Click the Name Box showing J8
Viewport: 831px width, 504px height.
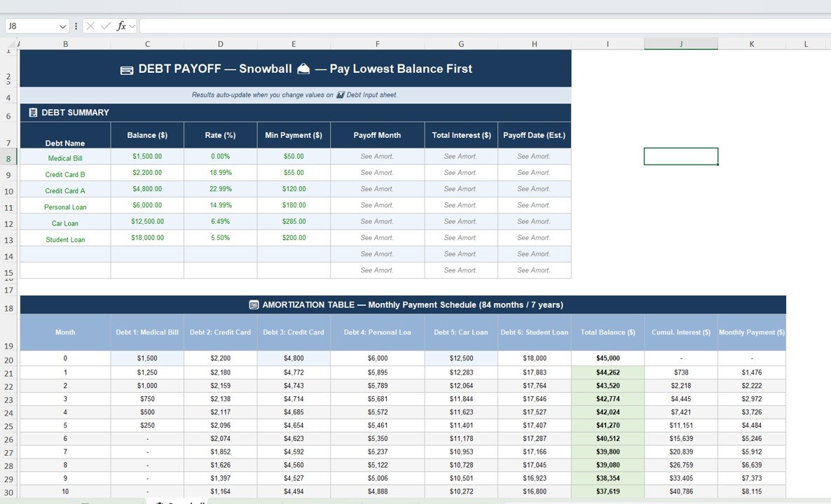(x=32, y=26)
